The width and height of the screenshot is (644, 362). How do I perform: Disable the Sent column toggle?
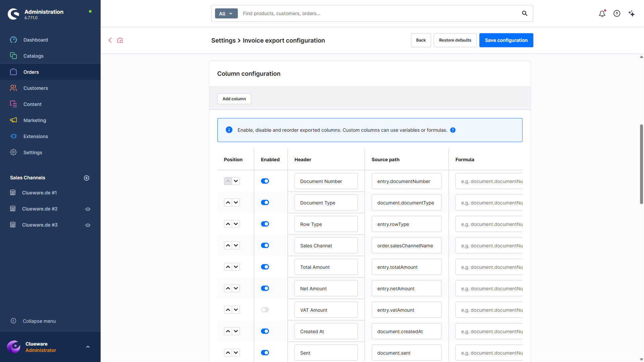point(265,353)
